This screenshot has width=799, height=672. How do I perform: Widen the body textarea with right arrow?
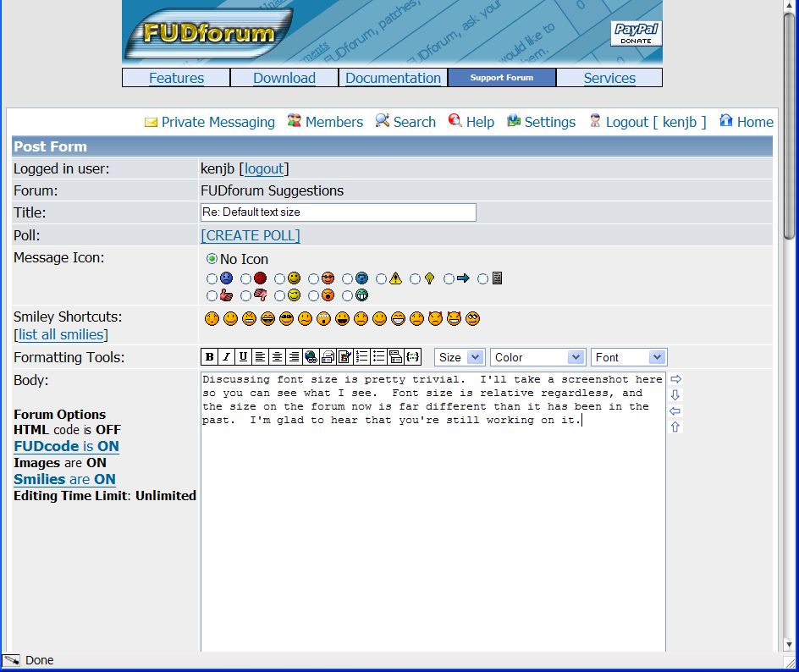(x=675, y=379)
